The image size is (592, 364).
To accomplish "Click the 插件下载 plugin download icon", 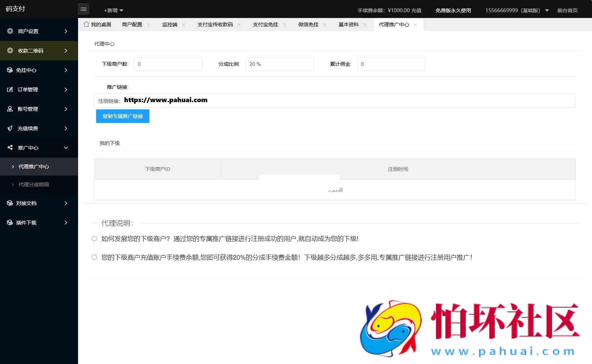I will point(10,222).
